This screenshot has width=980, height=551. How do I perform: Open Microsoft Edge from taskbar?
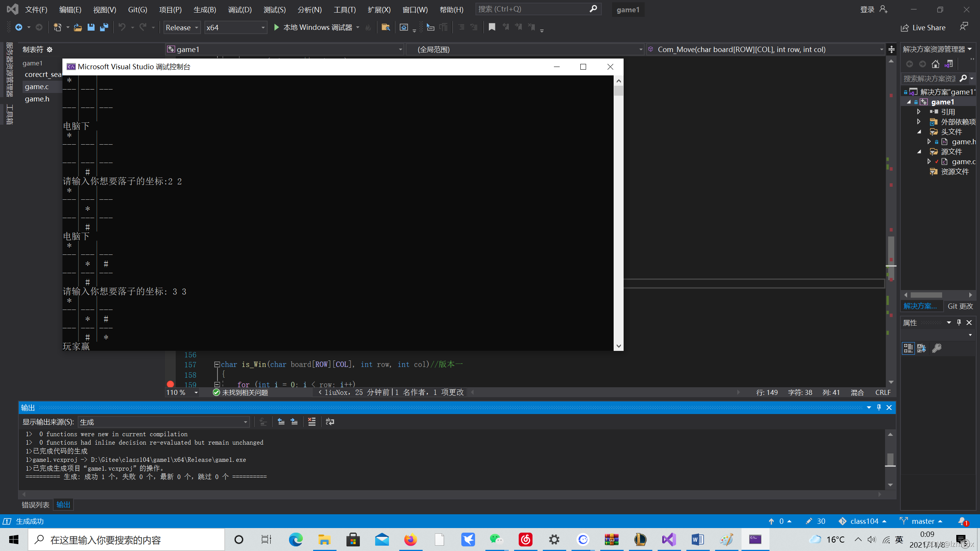point(296,540)
